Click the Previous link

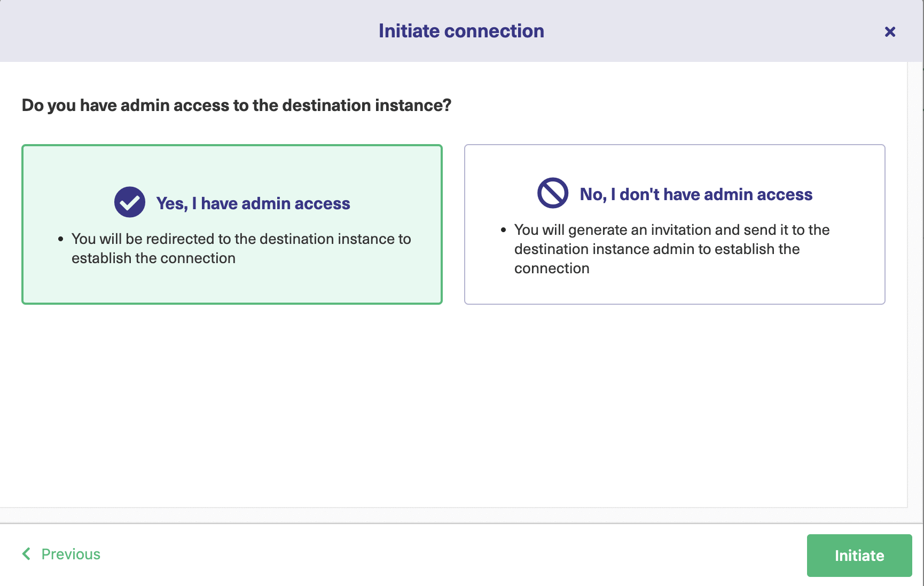click(71, 554)
